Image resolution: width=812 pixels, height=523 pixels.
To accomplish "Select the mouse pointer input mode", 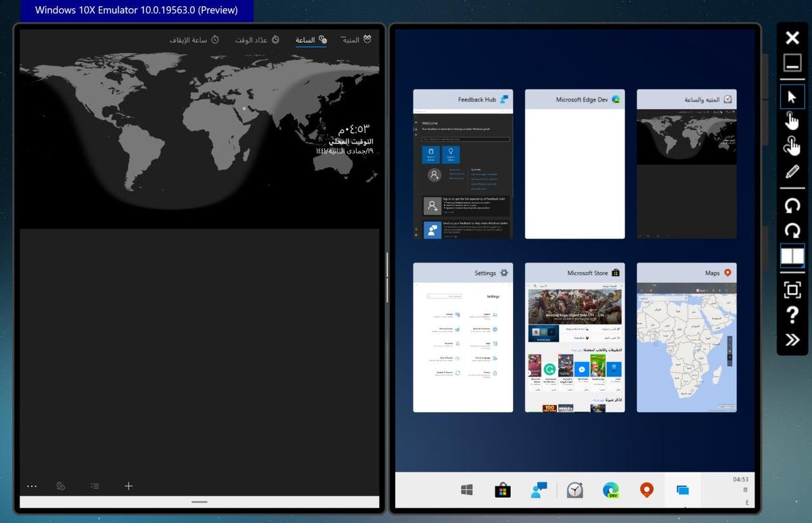I will [792, 97].
